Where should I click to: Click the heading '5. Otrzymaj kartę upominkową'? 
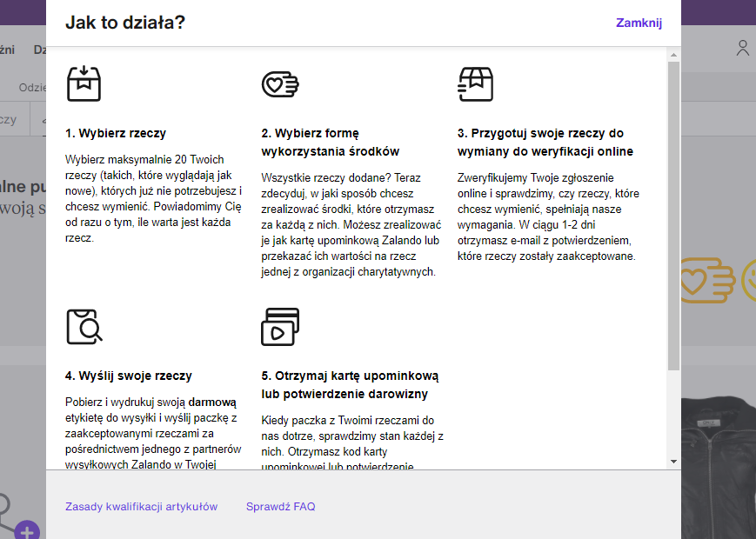pyautogui.click(x=350, y=384)
